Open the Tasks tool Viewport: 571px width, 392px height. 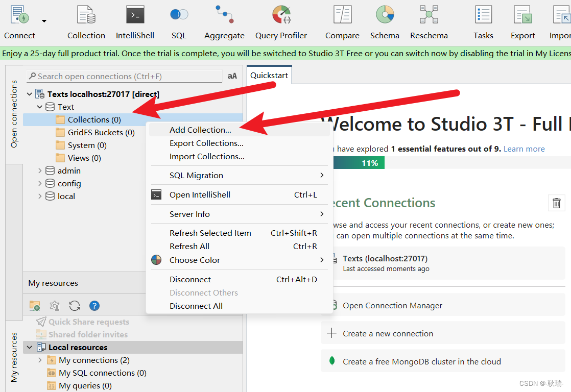(x=483, y=15)
